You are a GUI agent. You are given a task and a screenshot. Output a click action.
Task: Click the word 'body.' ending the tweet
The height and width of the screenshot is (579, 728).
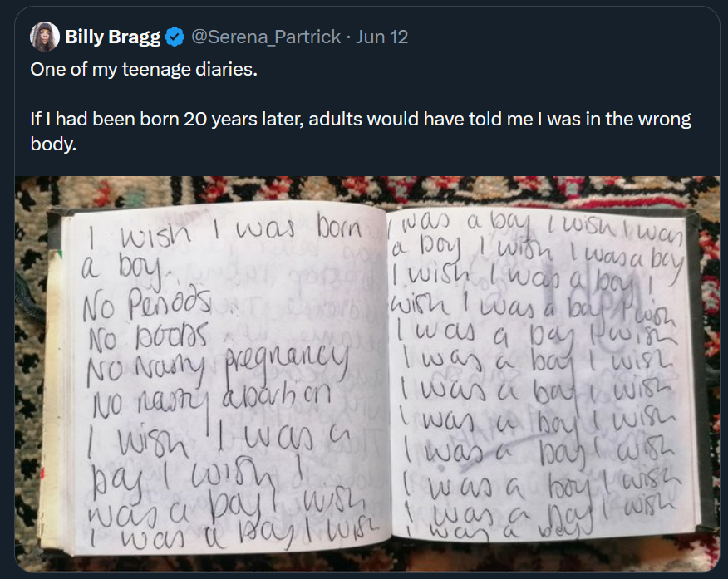coord(53,144)
